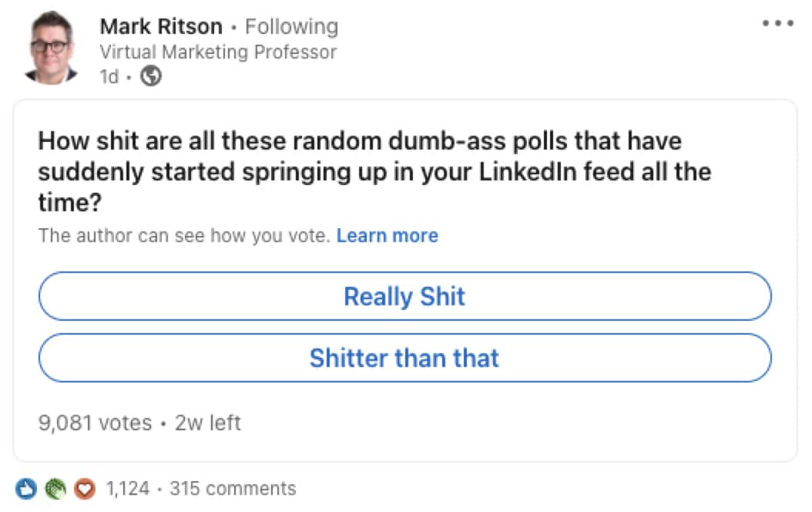
Task: Click the 1d post timestamp
Action: click(x=109, y=76)
